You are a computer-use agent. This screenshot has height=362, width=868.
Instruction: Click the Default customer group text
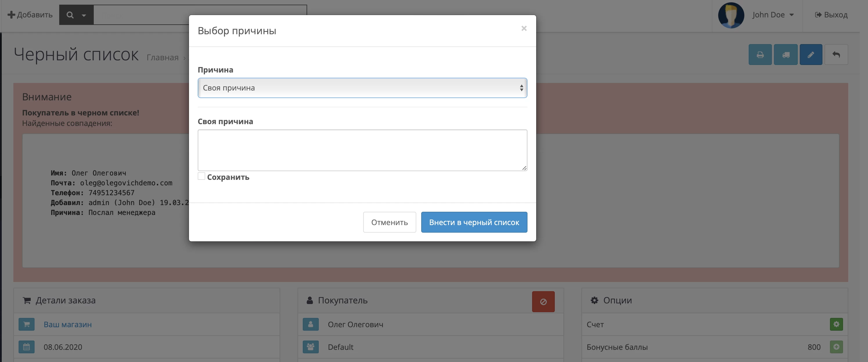coord(340,347)
